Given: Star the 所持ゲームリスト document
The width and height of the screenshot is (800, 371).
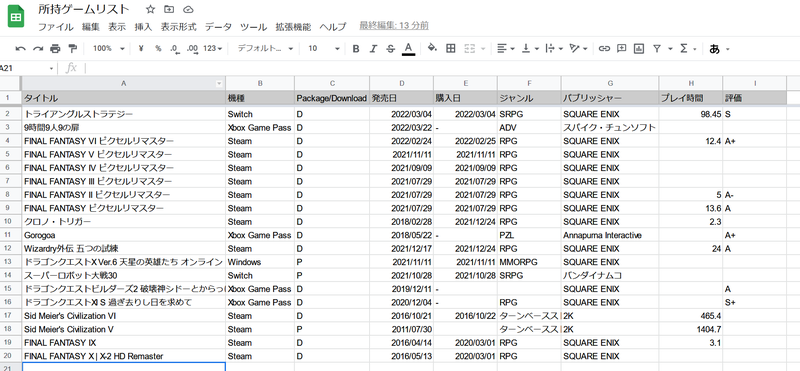Looking at the screenshot, I should point(150,9).
